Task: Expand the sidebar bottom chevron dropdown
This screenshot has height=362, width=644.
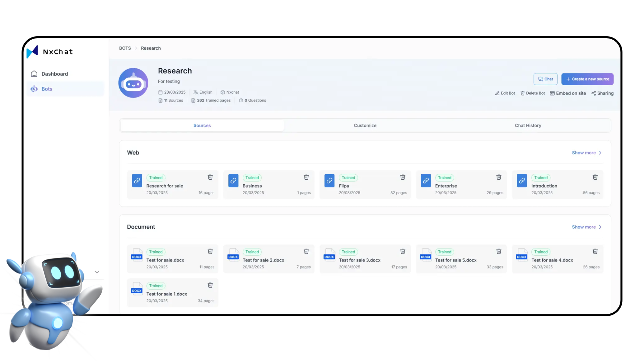Action: (97, 272)
